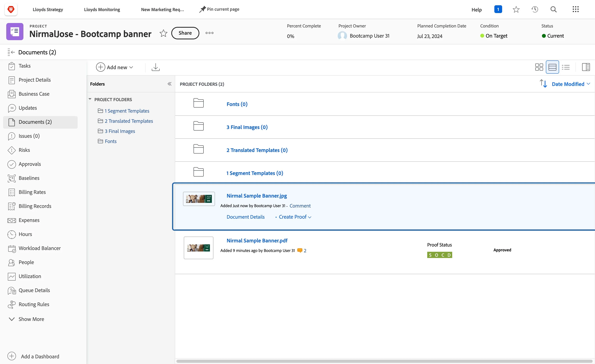Open the favorites star in top bar

[516, 9]
